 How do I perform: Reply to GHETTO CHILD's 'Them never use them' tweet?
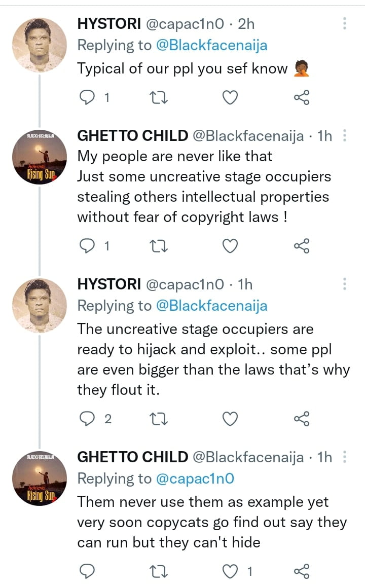[88, 571]
